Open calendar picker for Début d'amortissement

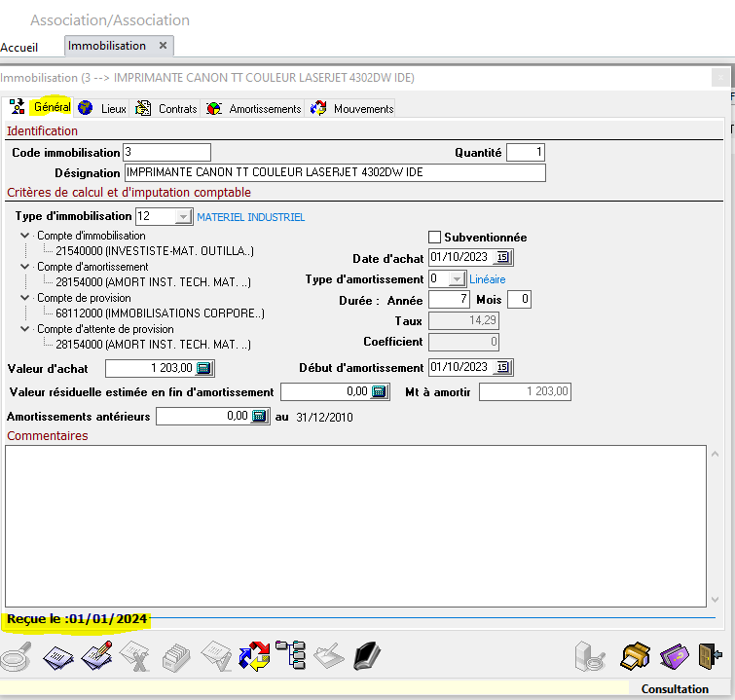502,367
